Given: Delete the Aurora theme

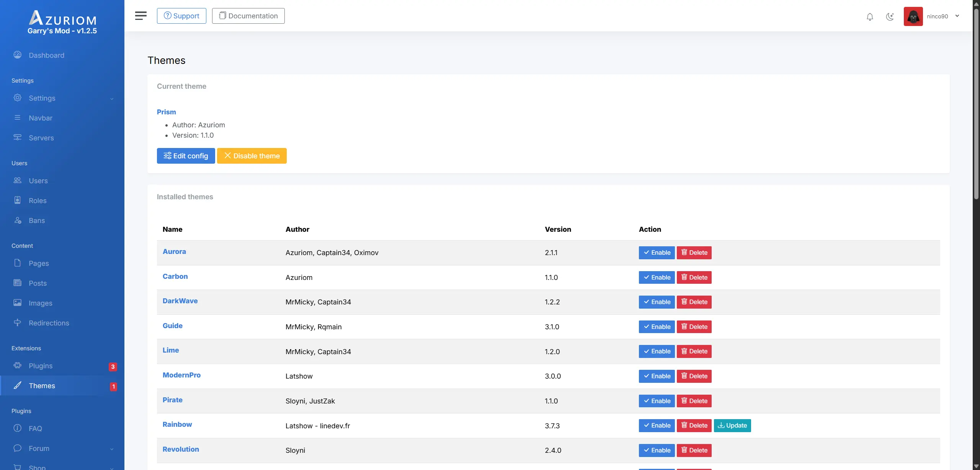Looking at the screenshot, I should pos(694,252).
